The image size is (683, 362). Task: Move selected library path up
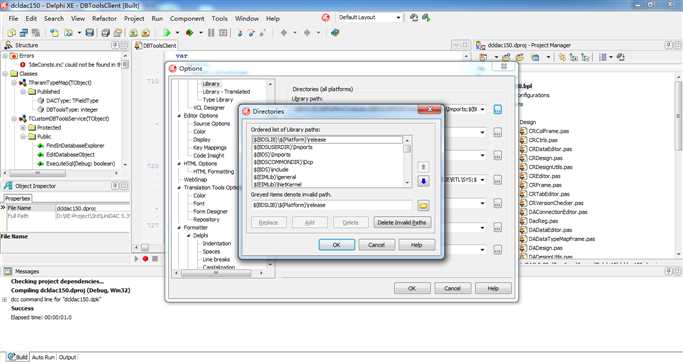(423, 167)
